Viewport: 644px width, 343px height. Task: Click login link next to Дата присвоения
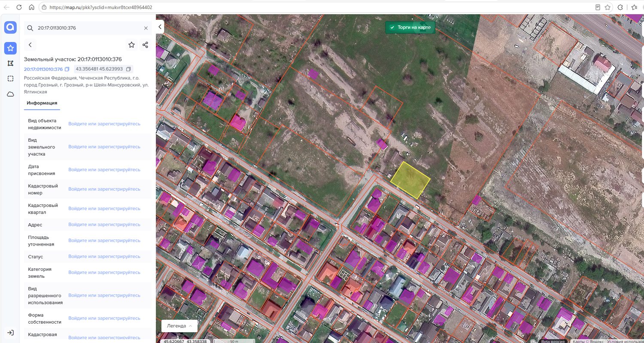(104, 170)
